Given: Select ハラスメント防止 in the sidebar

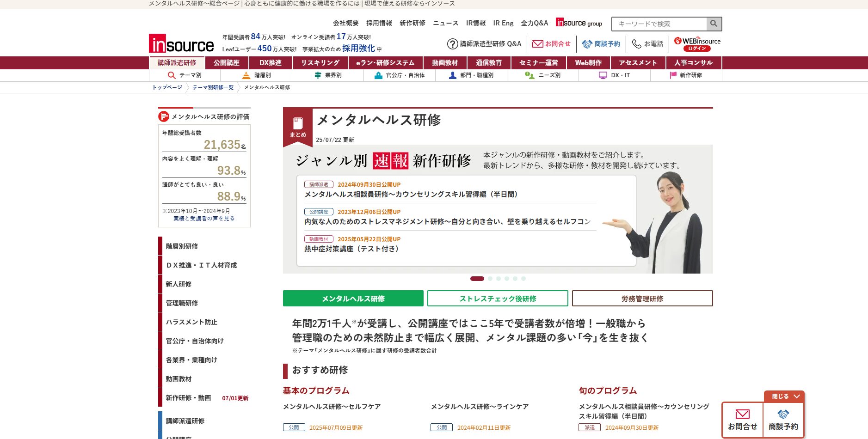Looking at the screenshot, I should pos(191,322).
